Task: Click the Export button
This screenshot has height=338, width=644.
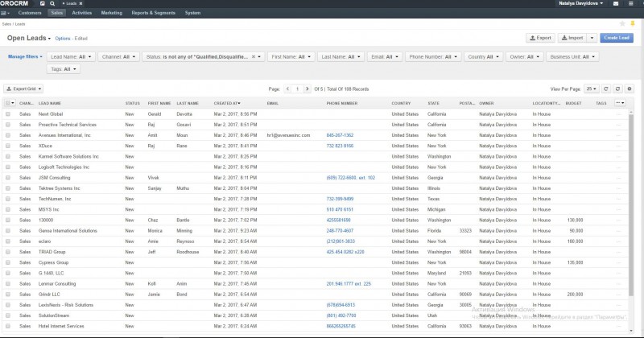Action: (x=540, y=38)
